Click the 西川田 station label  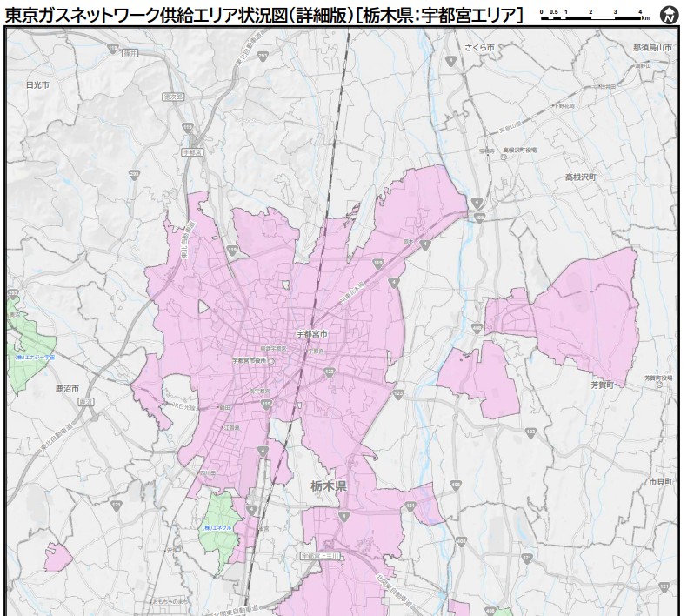click(x=207, y=472)
